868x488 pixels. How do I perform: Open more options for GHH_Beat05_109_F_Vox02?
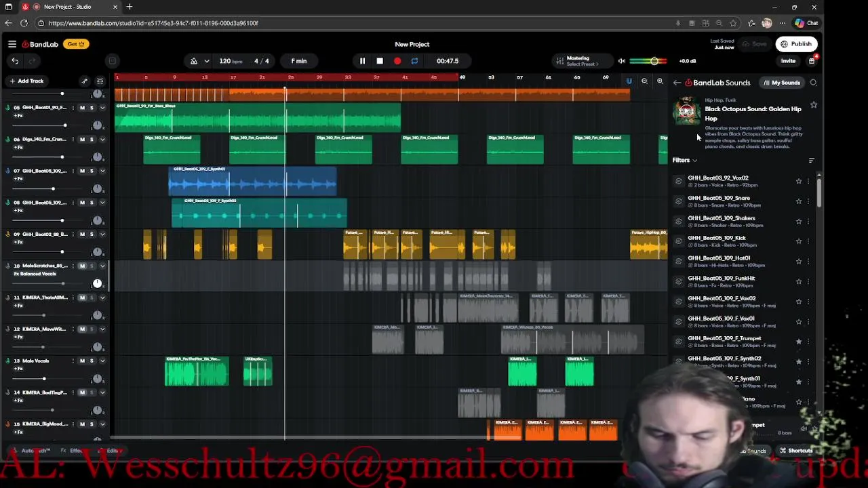808,302
